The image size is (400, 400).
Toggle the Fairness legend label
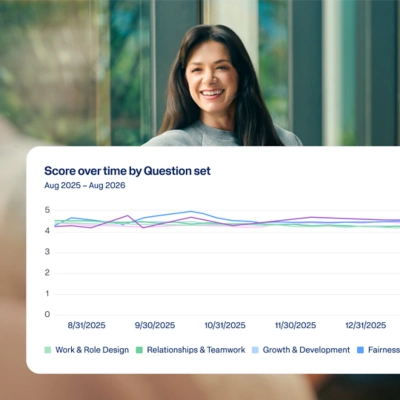coord(384,350)
